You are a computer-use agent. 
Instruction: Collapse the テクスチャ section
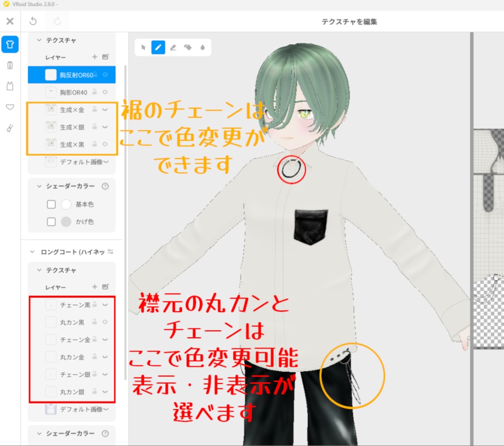pyautogui.click(x=39, y=40)
